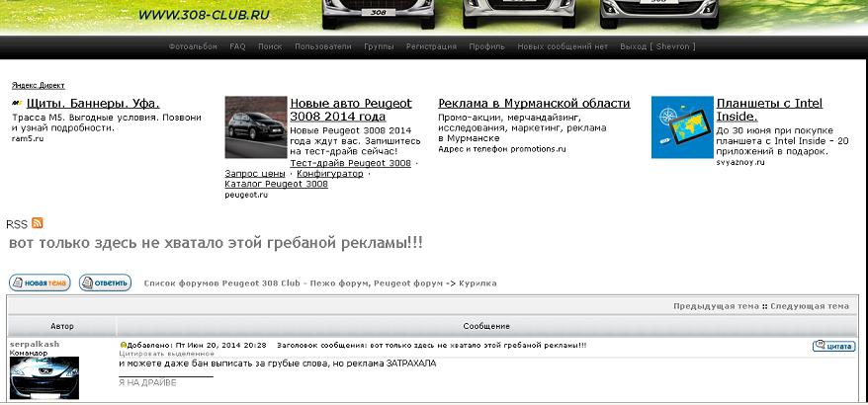Click serpalkash's user avatar image
868x405 pixels.
(x=43, y=378)
